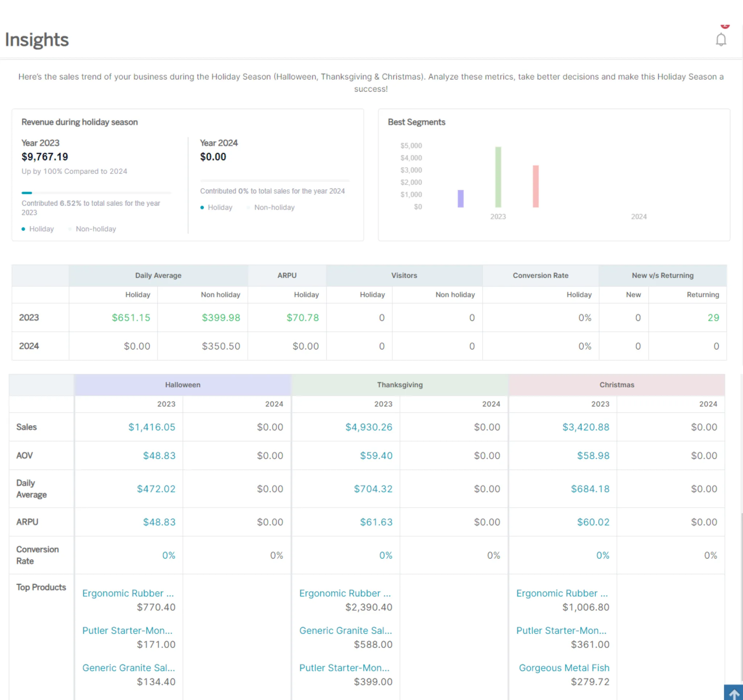Click the purple Halloween bar in Best Segments

(x=460, y=198)
